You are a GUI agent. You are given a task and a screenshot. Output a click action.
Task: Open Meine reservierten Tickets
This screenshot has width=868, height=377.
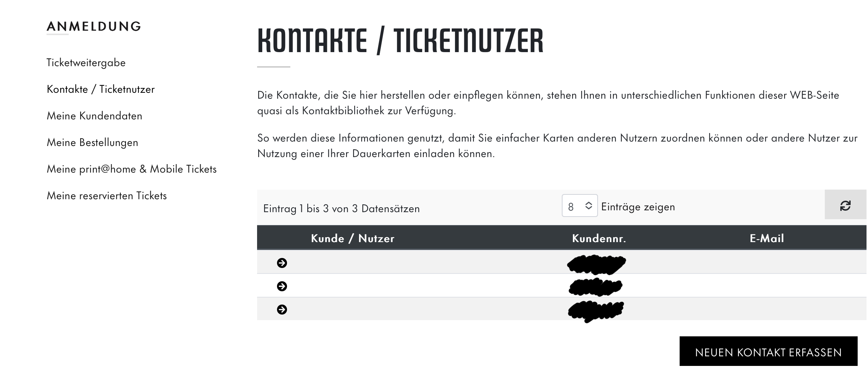pos(107,196)
